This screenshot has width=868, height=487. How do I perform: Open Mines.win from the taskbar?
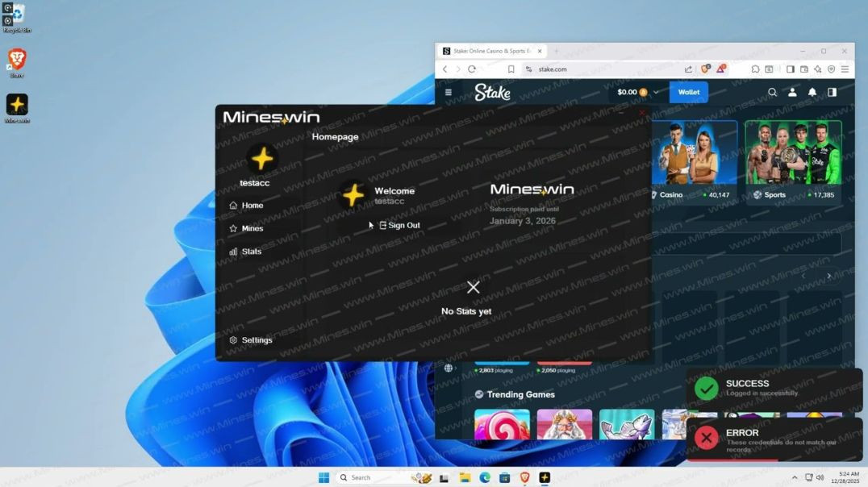pyautogui.click(x=545, y=477)
